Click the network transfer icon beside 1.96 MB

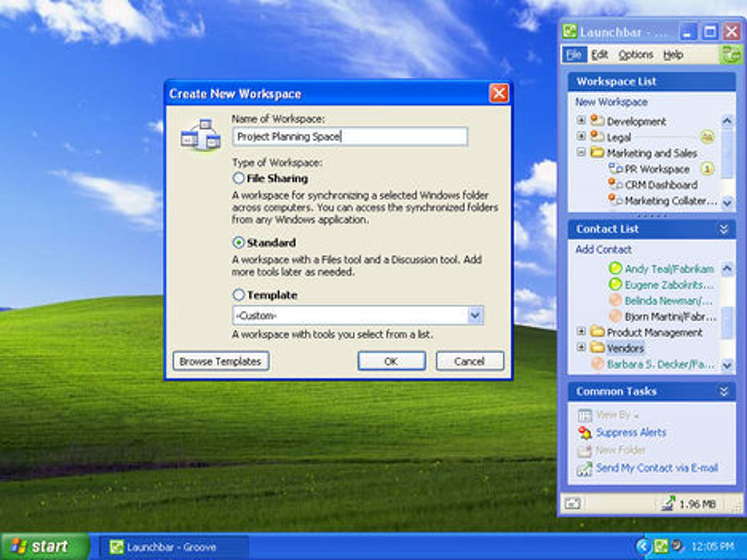coord(668,504)
